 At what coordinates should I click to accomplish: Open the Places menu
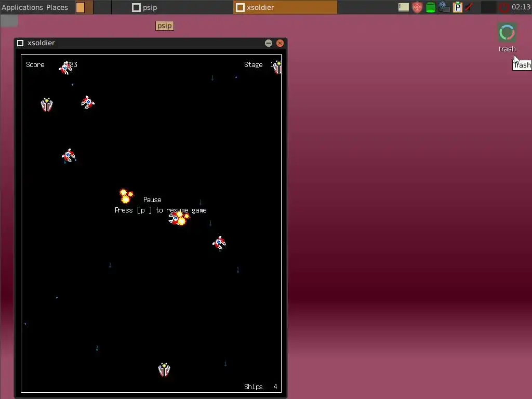pyautogui.click(x=57, y=7)
